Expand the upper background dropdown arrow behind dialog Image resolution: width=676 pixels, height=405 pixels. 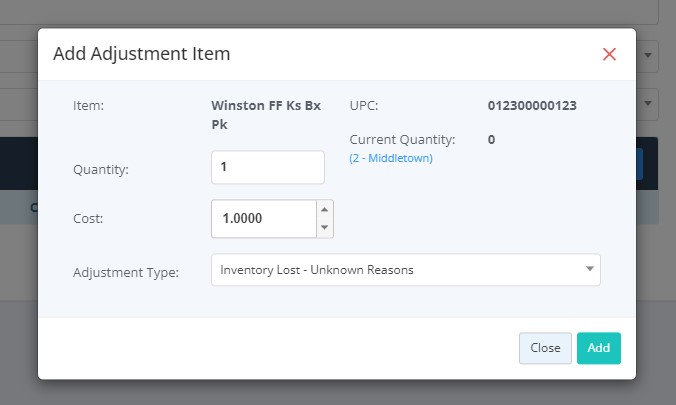tap(650, 56)
